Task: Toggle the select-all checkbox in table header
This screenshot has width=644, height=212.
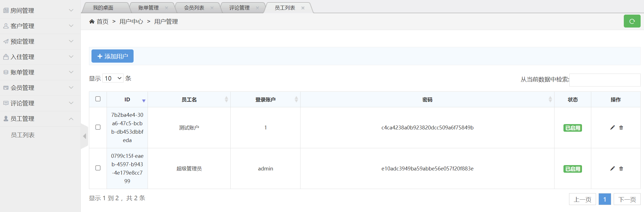Action: (x=98, y=99)
